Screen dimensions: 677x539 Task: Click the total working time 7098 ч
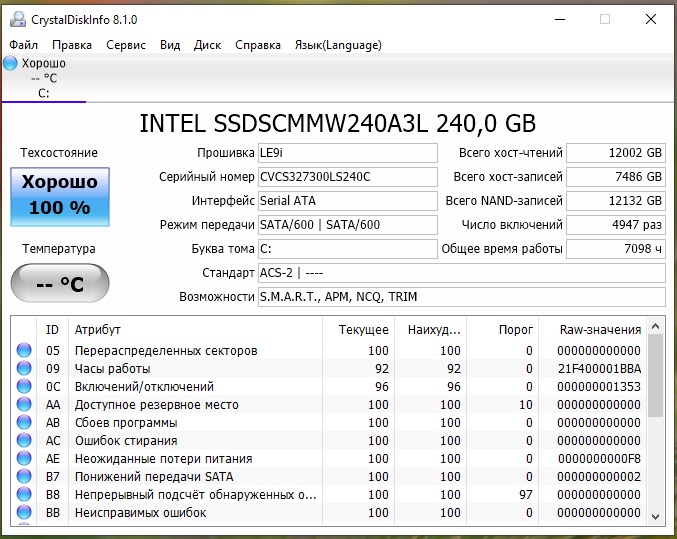(x=616, y=249)
